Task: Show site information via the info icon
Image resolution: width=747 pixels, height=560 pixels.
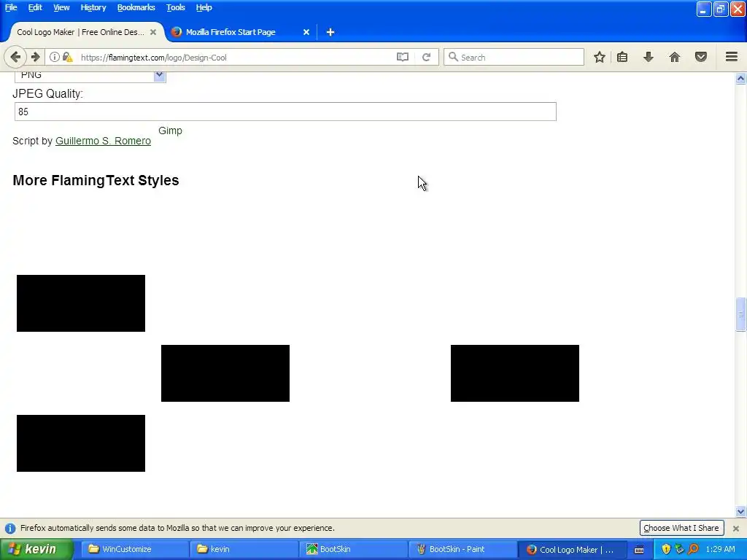Action: pyautogui.click(x=54, y=57)
